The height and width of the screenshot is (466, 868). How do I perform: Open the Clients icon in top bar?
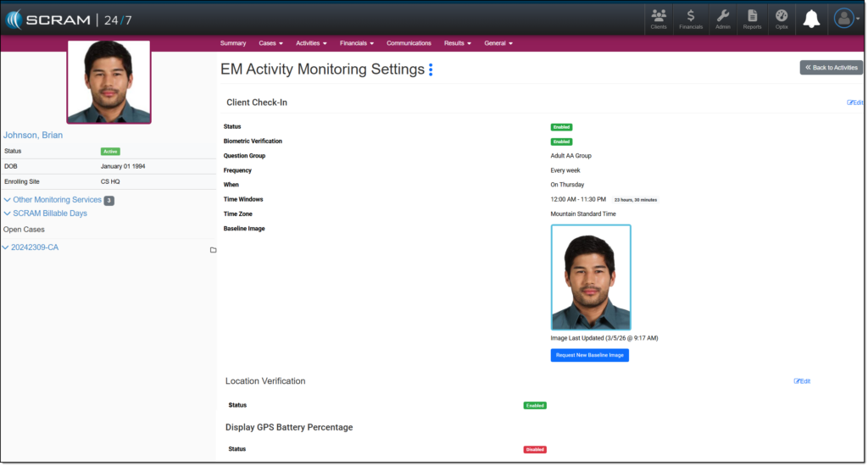click(x=658, y=19)
